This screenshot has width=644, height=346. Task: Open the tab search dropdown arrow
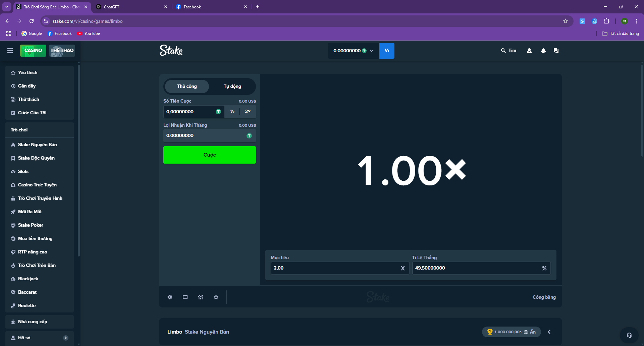6,7
